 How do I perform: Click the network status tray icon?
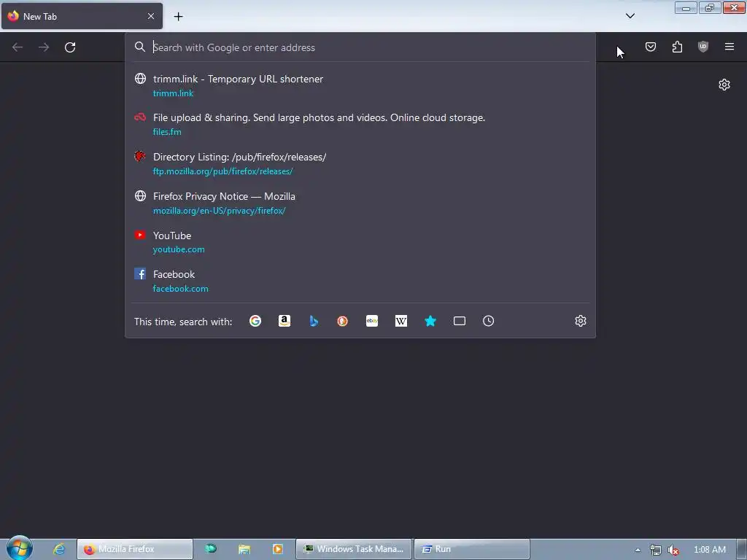coord(656,550)
